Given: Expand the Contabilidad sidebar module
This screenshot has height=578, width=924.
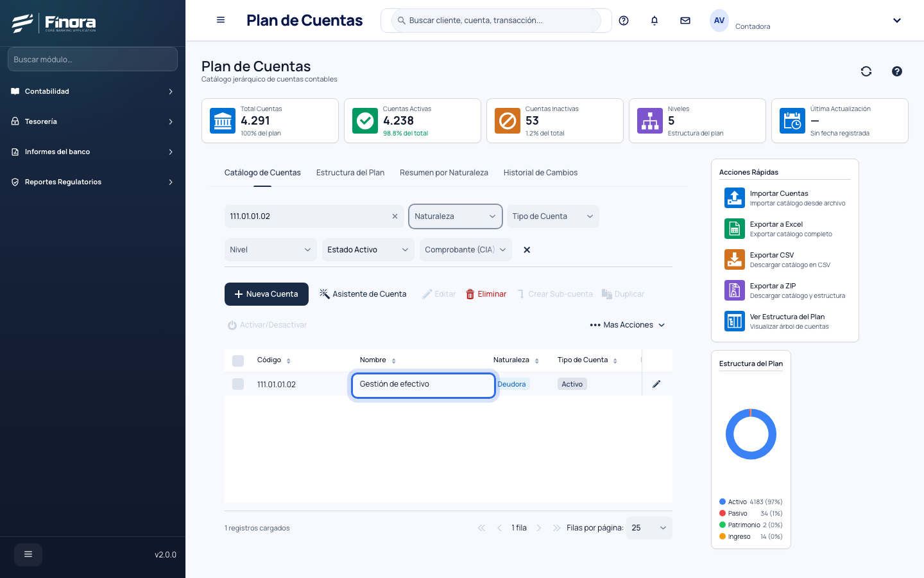Looking at the screenshot, I should coord(92,91).
